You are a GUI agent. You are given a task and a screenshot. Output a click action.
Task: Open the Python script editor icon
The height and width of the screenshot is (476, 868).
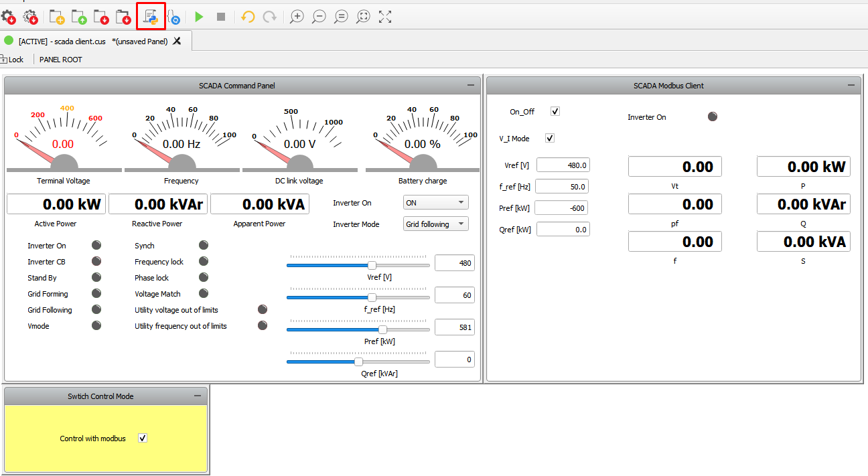coord(151,17)
